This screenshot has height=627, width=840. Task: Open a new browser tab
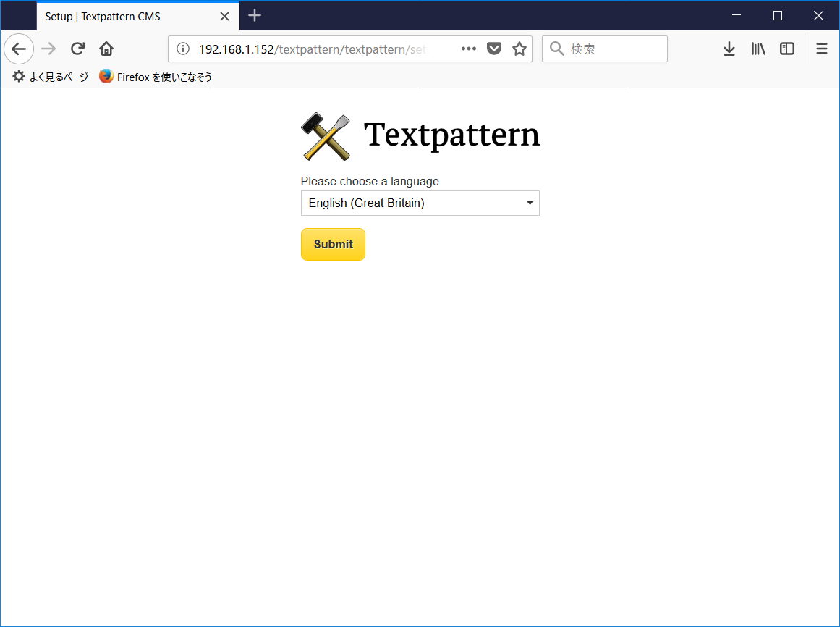pyautogui.click(x=255, y=15)
